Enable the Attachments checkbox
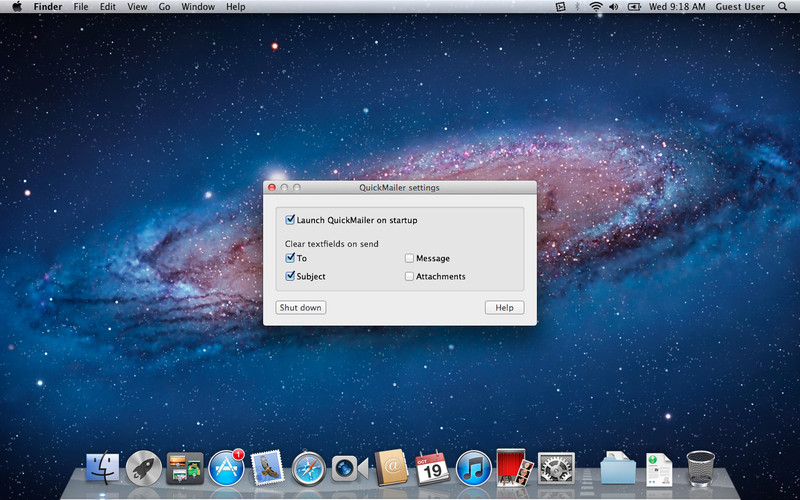This screenshot has height=500, width=800. point(409,276)
